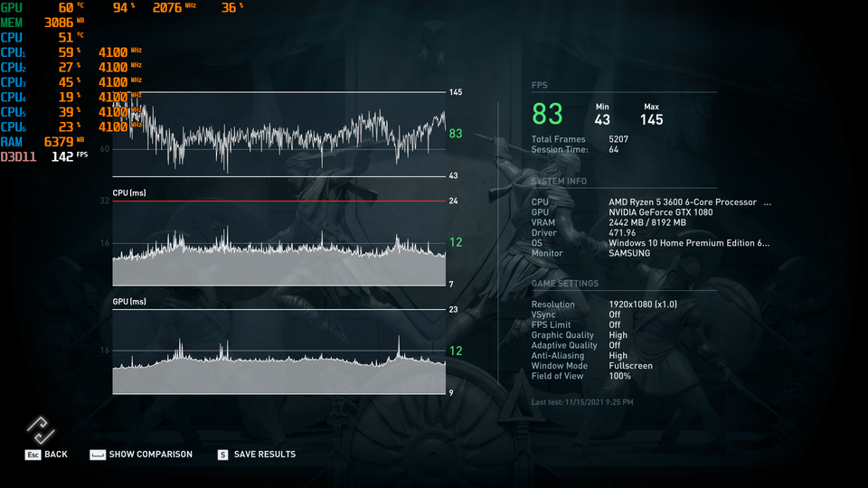Click the overlay RAM value 6379 MB
868x488 pixels.
point(64,142)
